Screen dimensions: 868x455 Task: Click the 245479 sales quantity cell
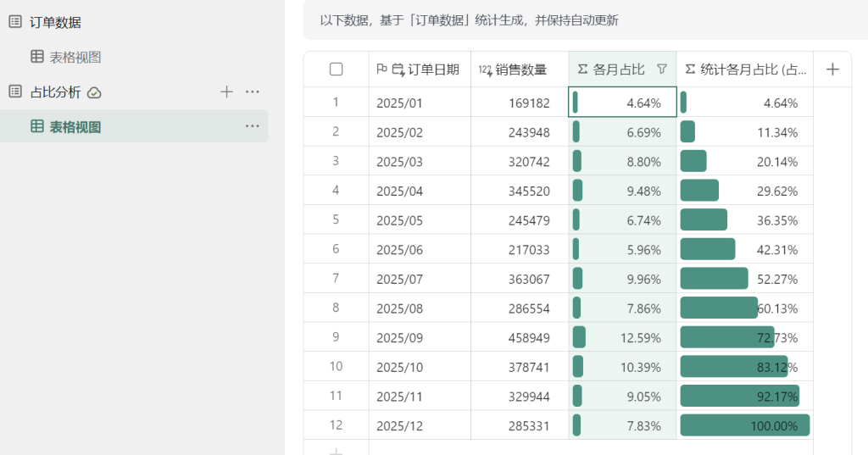click(520, 219)
